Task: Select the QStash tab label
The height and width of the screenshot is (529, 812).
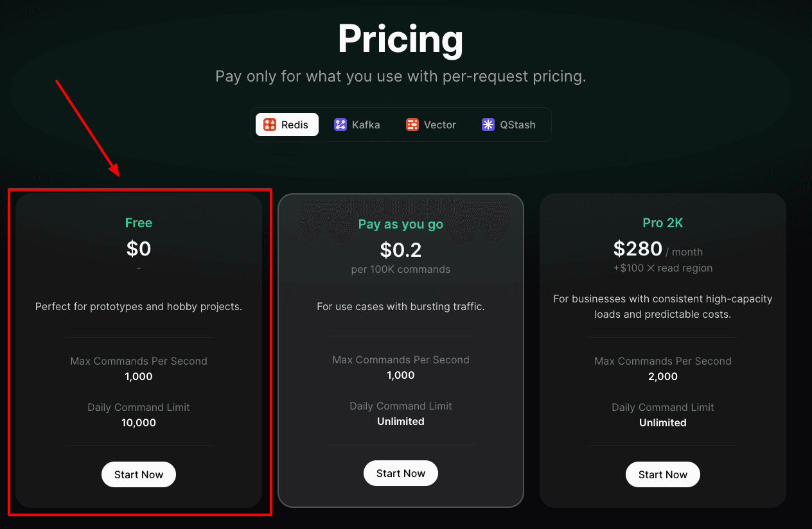Action: pos(517,125)
